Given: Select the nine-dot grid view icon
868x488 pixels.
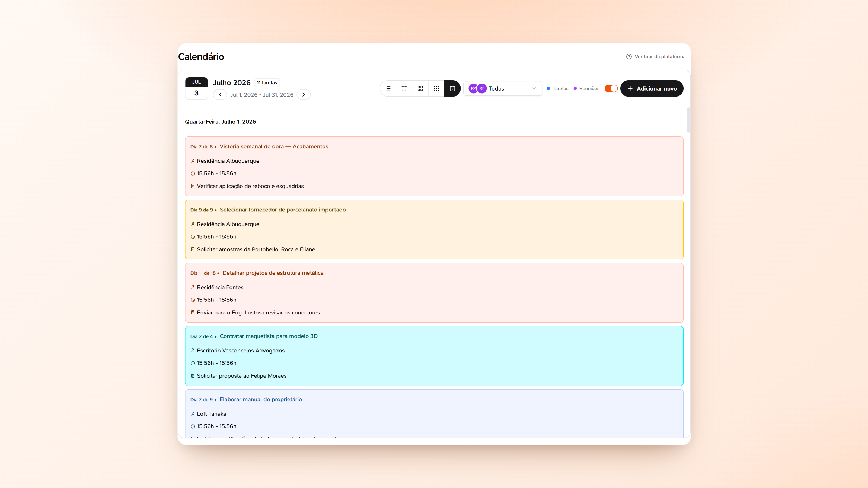Looking at the screenshot, I should click(x=436, y=88).
